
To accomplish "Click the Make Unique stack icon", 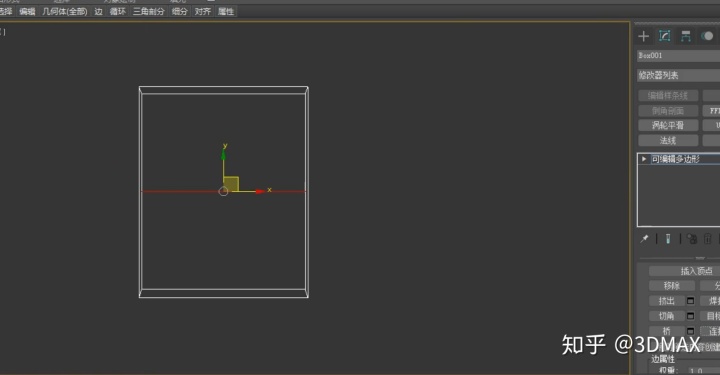I will [692, 239].
